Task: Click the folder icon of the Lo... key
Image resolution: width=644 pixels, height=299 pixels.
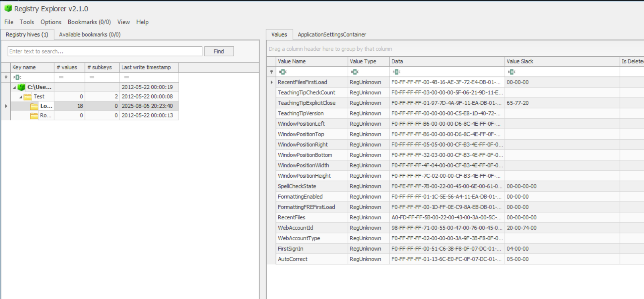Action: 34,106
